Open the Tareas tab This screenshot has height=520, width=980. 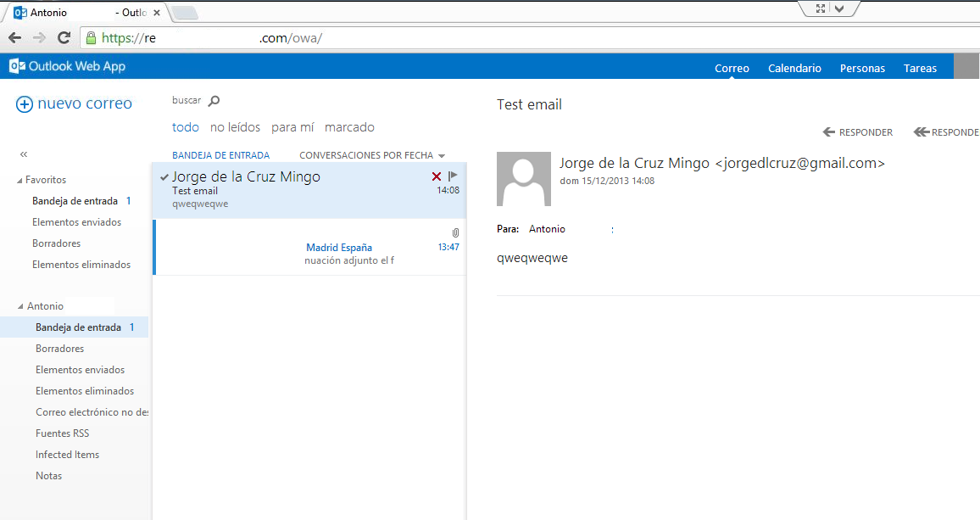920,68
